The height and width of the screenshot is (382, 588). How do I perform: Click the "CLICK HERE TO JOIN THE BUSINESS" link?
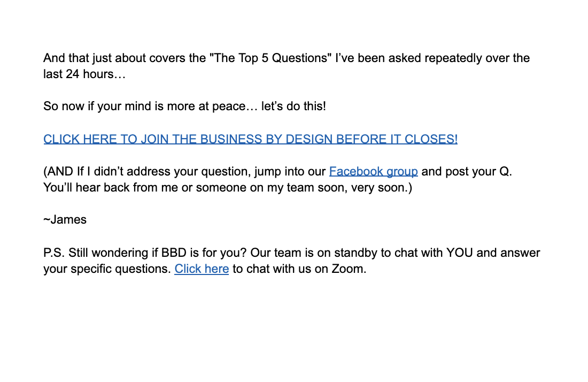click(250, 139)
